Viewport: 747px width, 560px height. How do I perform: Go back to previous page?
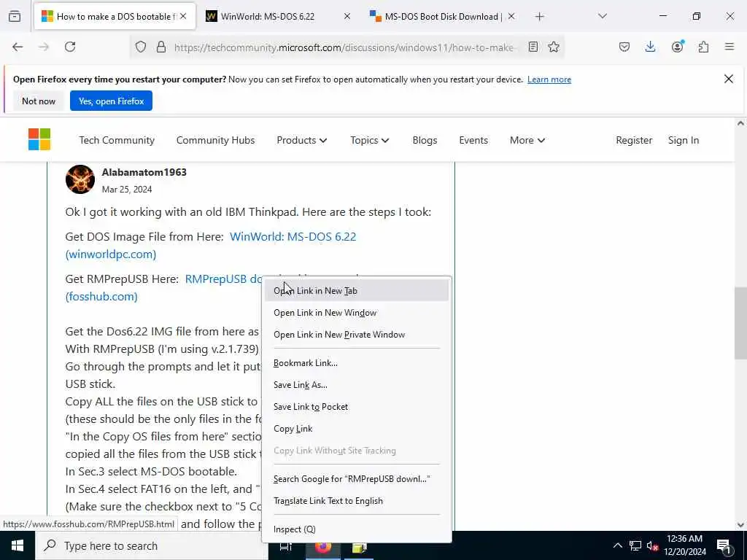click(x=18, y=47)
